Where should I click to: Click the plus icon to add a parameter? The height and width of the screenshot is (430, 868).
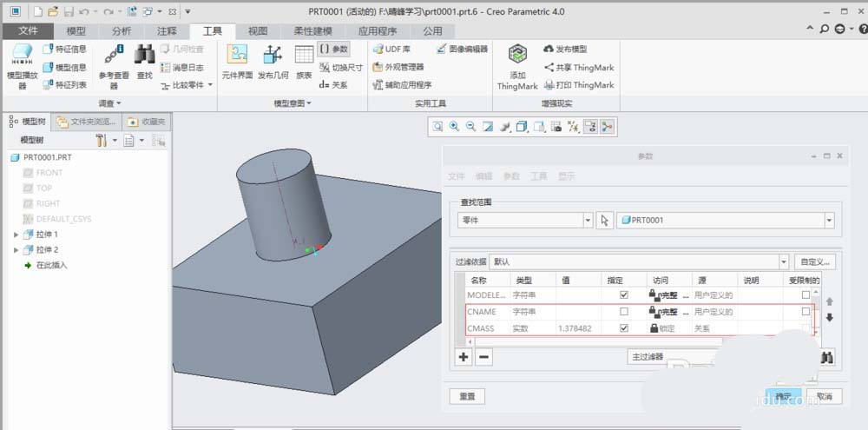[x=464, y=357]
